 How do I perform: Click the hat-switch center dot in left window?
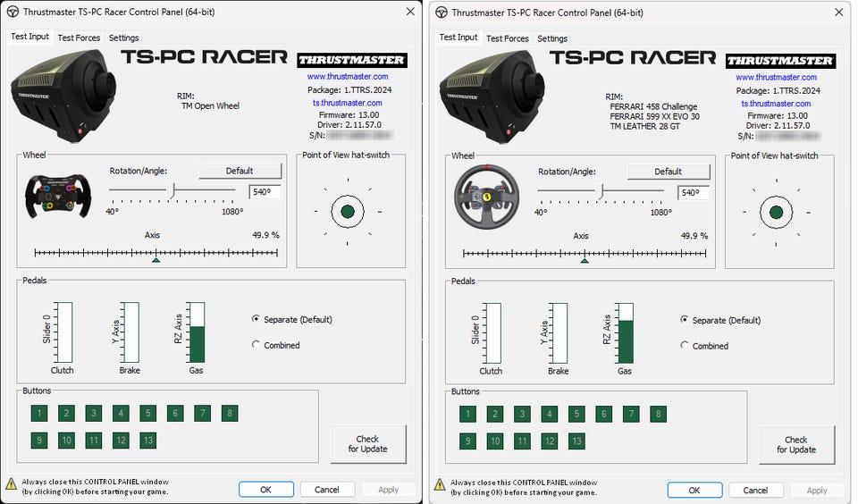click(348, 211)
